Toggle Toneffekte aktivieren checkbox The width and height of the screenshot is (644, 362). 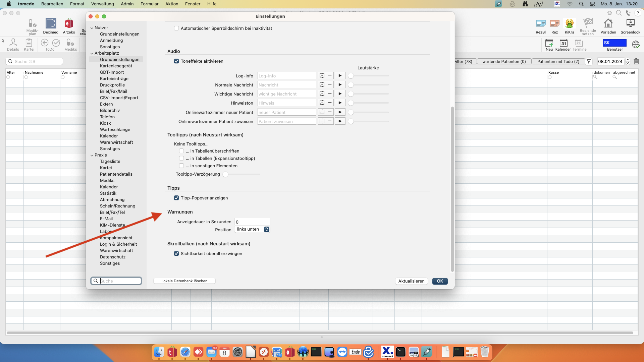pos(176,61)
